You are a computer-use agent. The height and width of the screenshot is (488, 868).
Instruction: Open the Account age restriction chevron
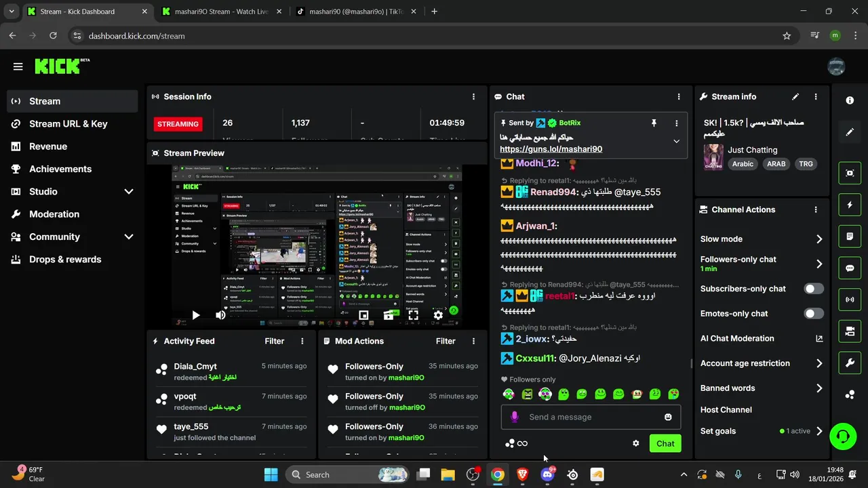pos(819,363)
